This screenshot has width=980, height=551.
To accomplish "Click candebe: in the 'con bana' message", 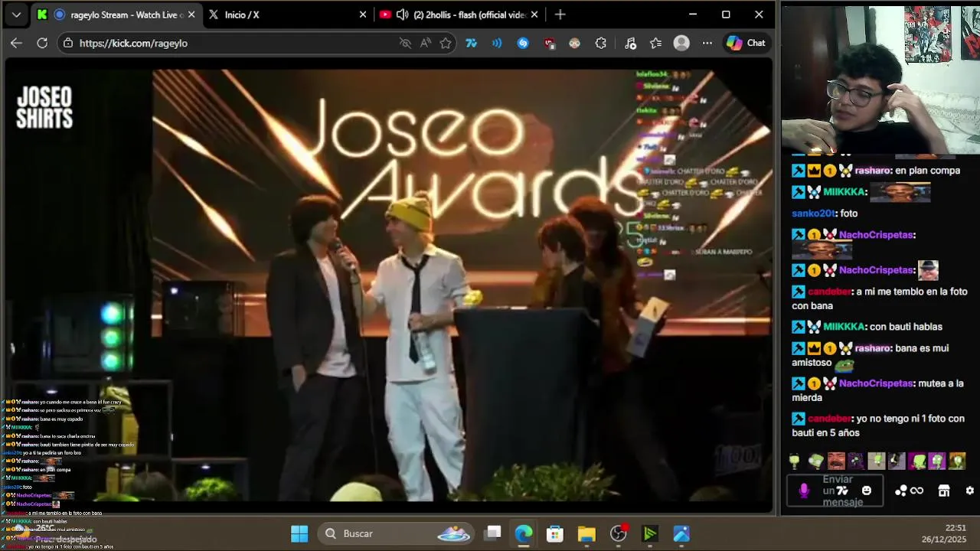I will point(831,292).
